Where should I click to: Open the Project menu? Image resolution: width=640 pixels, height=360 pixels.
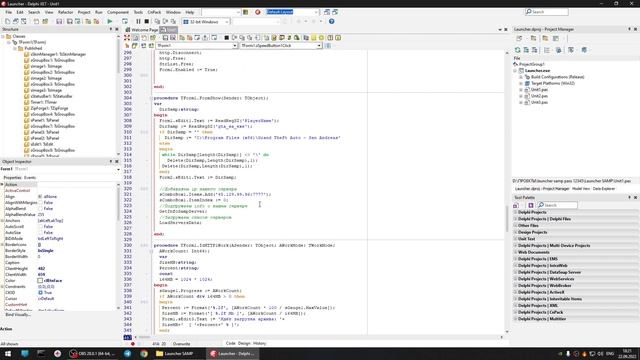84,12
